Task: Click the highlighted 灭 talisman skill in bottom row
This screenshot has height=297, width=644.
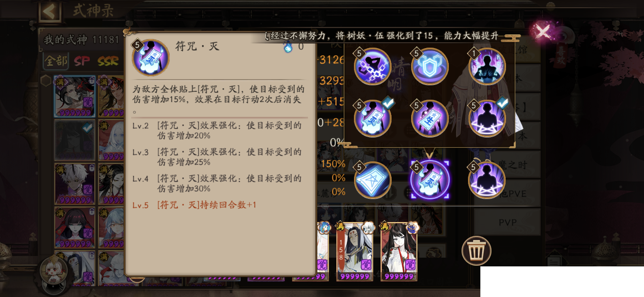Action: coord(430,180)
